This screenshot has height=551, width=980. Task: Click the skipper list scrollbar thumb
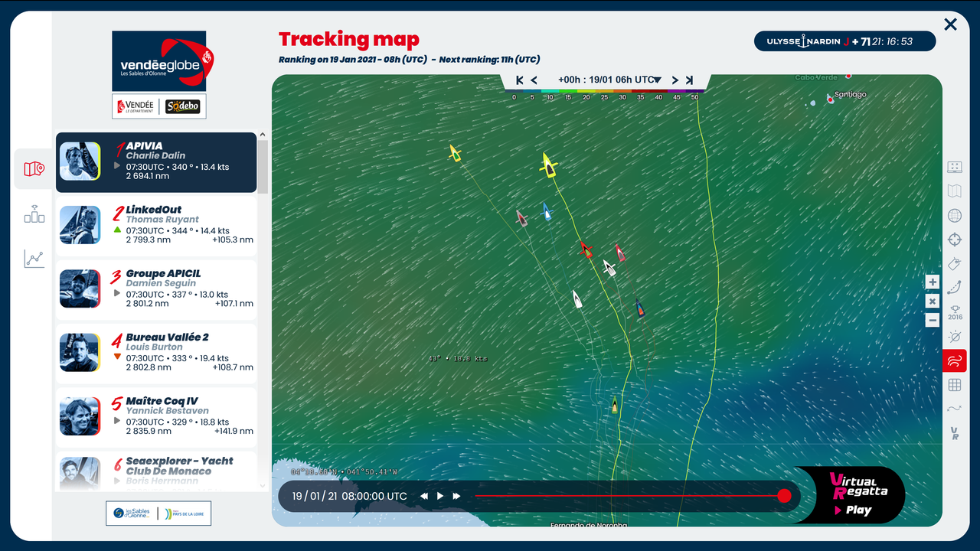pos(263,167)
